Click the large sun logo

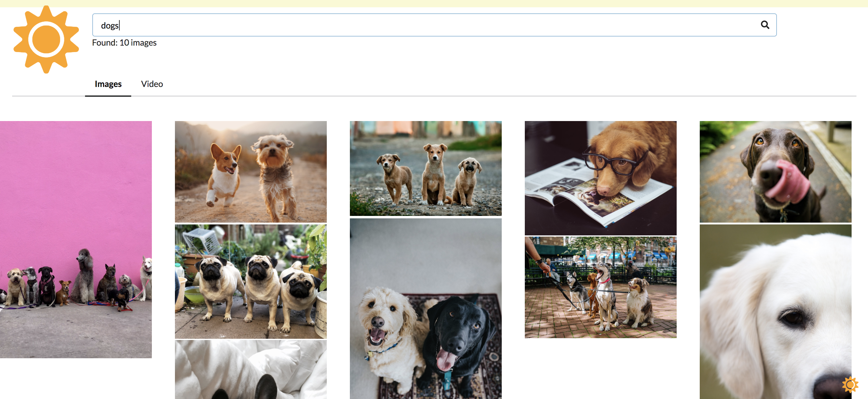pos(46,40)
